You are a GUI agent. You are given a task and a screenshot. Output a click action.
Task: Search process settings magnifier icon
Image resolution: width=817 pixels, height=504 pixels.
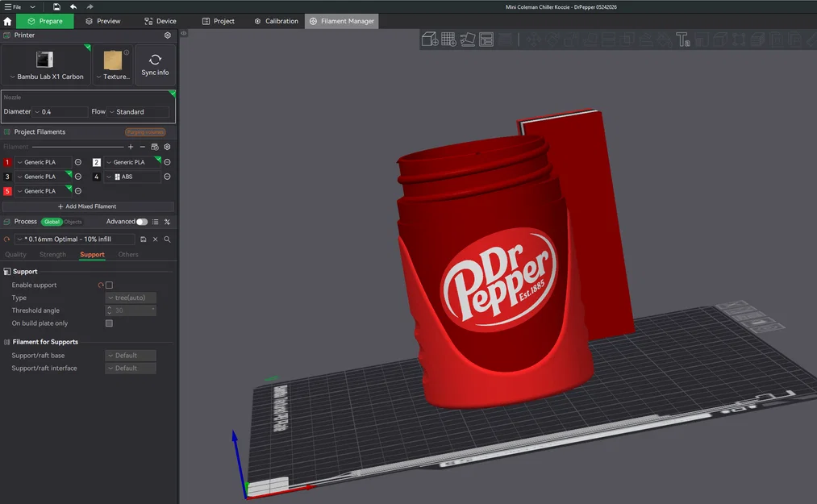point(167,240)
